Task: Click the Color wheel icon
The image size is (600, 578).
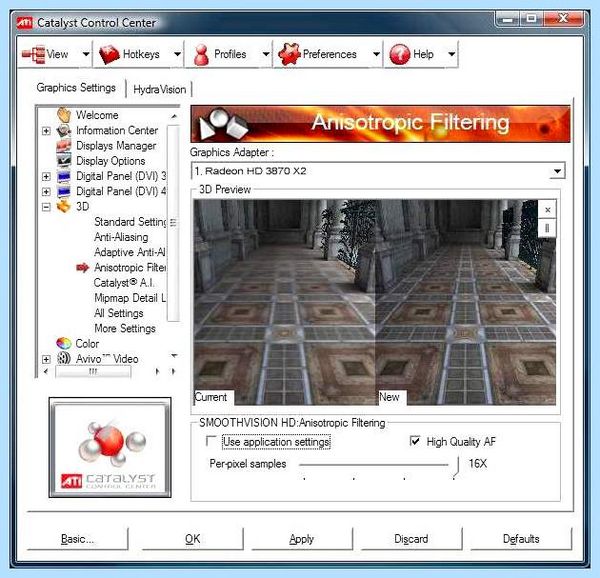Action: (64, 343)
